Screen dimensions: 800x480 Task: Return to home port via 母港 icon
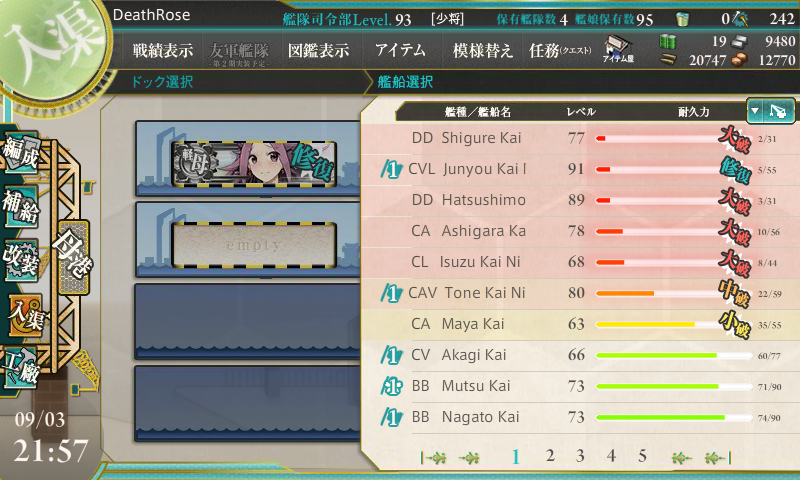73,257
